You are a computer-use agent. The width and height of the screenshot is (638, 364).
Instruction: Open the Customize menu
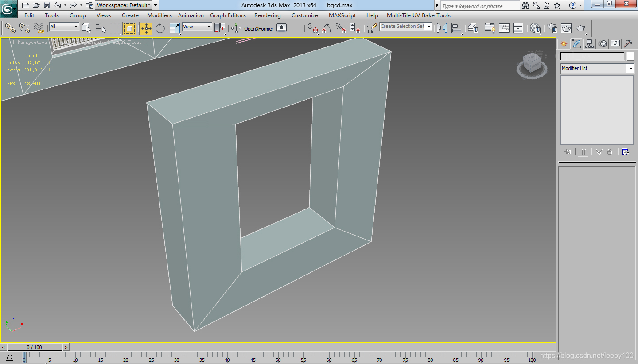(304, 15)
